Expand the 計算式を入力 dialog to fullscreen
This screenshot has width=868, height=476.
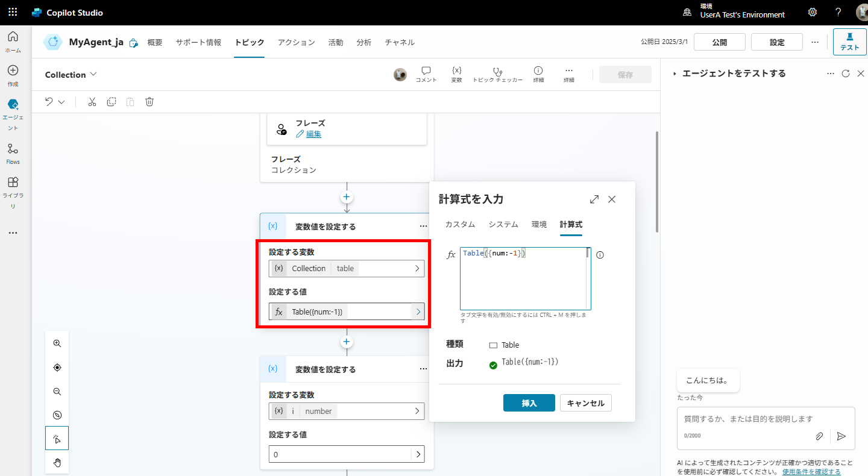point(594,199)
